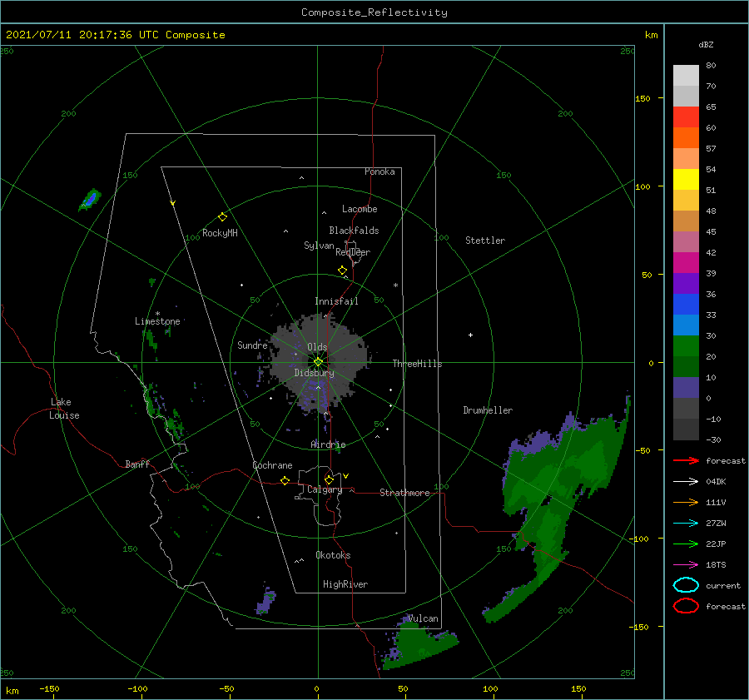Click the Calgary city label
The image size is (749, 700).
[325, 489]
